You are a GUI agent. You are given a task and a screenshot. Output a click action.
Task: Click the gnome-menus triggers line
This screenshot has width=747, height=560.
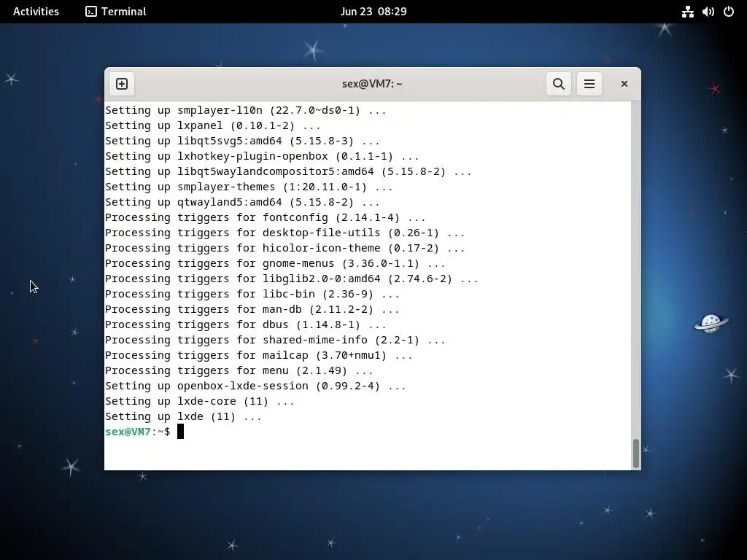point(275,263)
